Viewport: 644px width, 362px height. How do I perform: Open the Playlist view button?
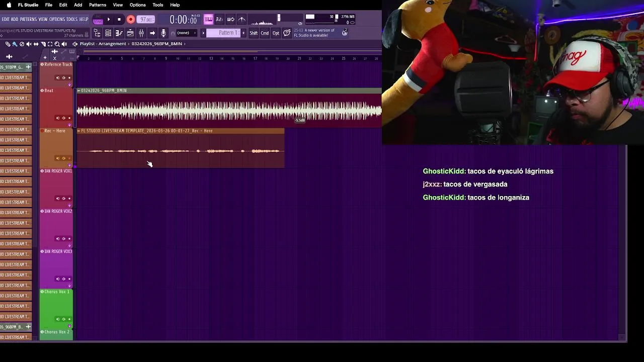(x=130, y=33)
